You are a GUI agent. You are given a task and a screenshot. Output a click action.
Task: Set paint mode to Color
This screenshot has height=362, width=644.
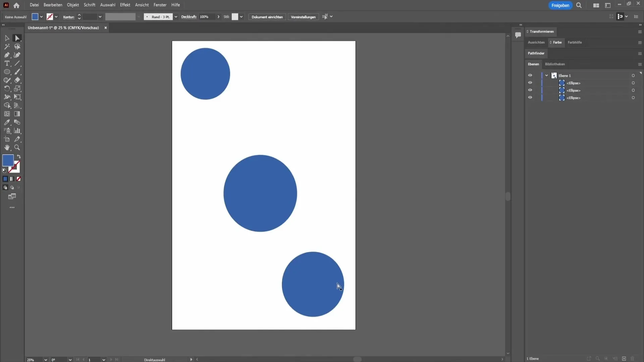click(5, 179)
